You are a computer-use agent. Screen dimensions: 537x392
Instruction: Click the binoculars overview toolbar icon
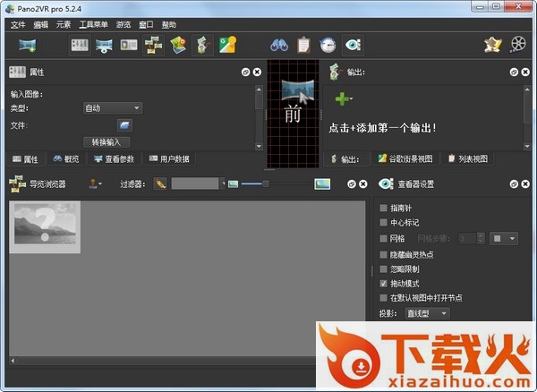pos(279,45)
